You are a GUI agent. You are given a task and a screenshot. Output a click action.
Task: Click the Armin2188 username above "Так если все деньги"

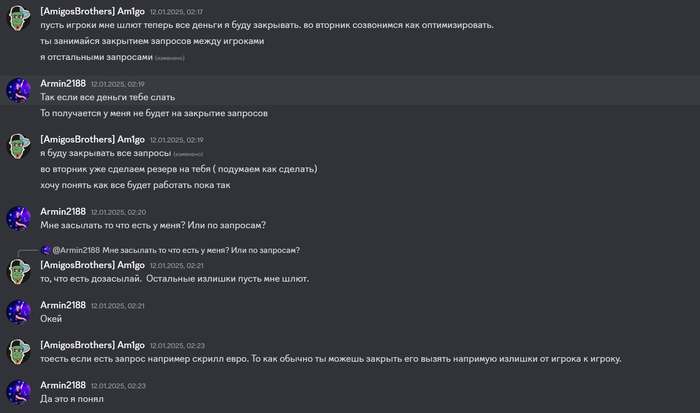[x=62, y=84]
